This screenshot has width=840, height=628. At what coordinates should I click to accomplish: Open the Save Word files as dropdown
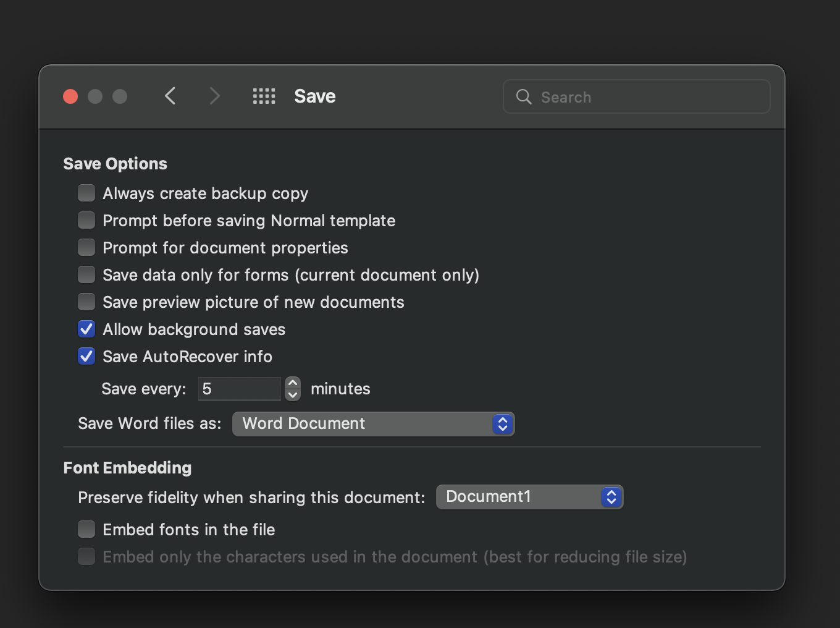(373, 424)
